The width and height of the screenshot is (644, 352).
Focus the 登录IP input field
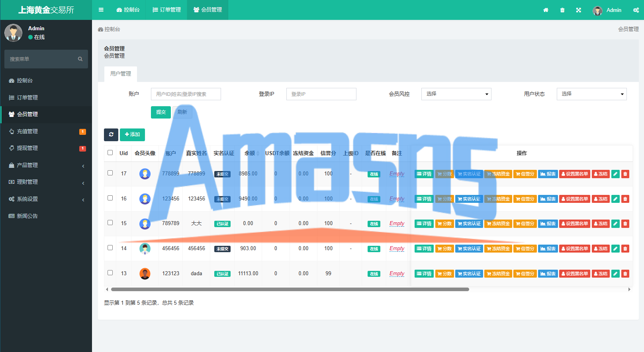pyautogui.click(x=321, y=94)
